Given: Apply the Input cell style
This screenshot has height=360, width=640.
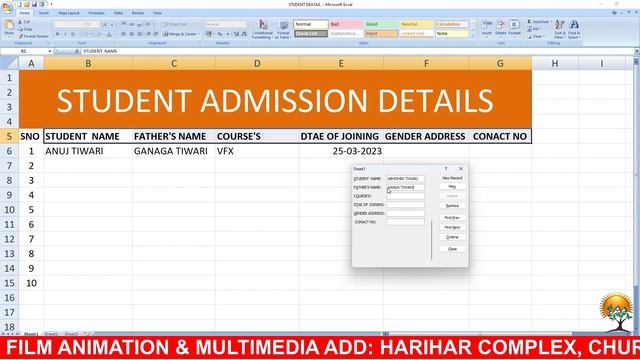Looking at the screenshot, I should [x=381, y=33].
